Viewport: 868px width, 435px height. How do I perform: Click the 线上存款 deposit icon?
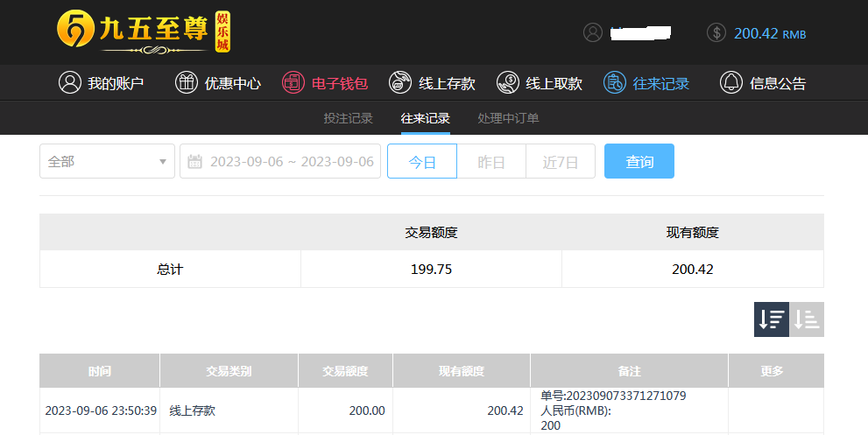(400, 82)
